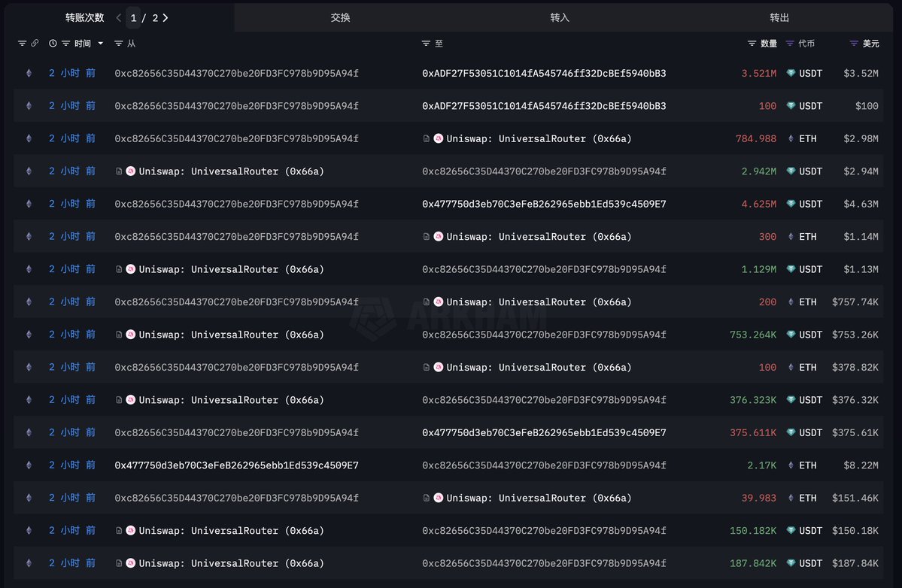Image resolution: width=902 pixels, height=588 pixels.
Task: Click the contract document icon in the 200 ETH row
Action: [426, 302]
